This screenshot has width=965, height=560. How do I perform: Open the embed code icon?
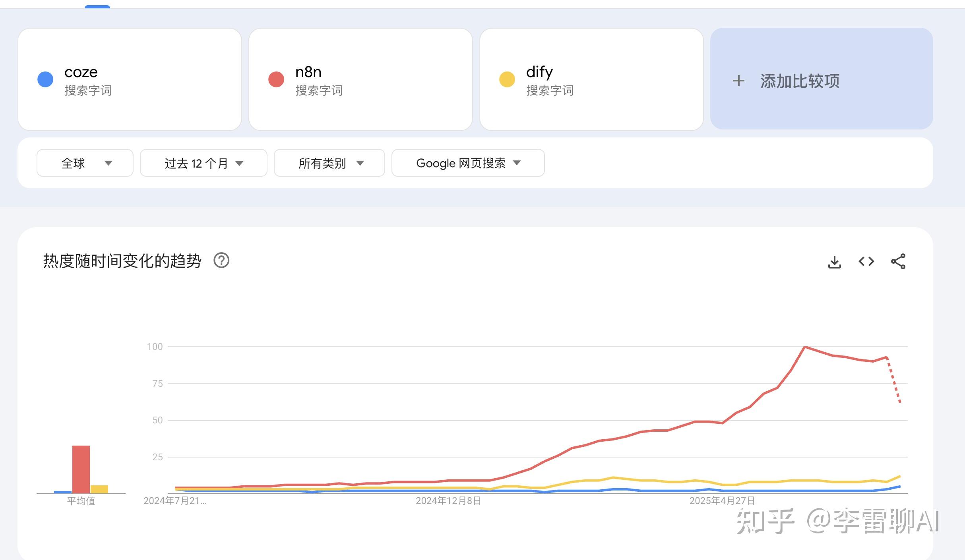(866, 261)
